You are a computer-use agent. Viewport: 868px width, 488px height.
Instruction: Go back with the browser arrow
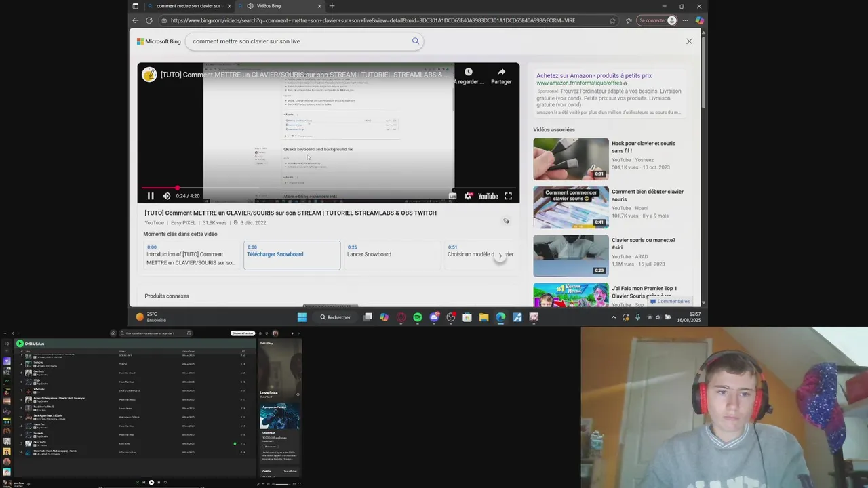(135, 20)
